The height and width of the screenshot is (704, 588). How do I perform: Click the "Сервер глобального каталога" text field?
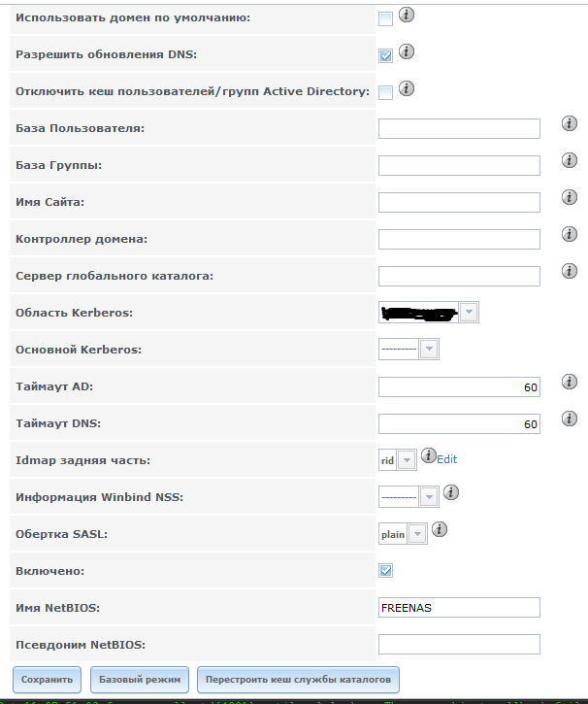tap(458, 277)
